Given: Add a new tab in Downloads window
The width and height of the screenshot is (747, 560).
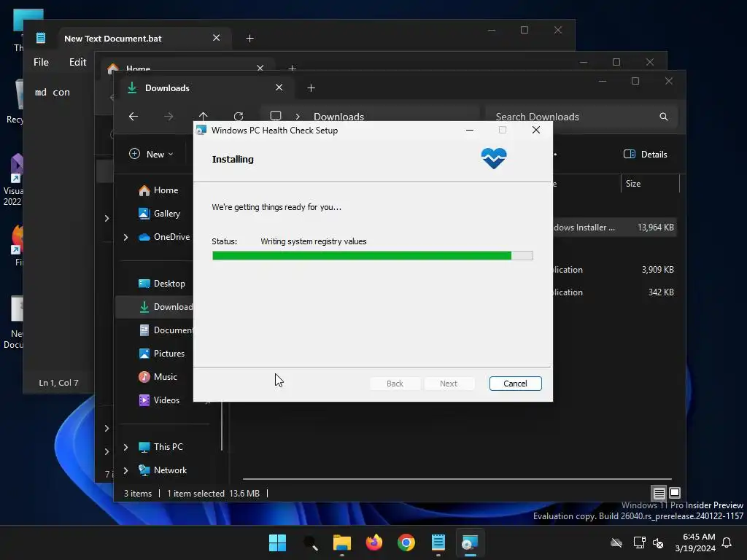Looking at the screenshot, I should point(311,87).
